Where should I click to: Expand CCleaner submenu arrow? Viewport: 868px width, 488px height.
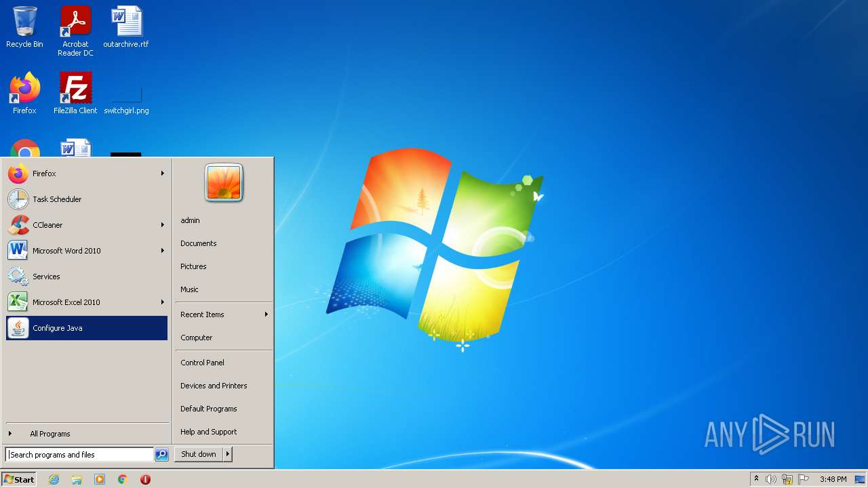pyautogui.click(x=163, y=225)
